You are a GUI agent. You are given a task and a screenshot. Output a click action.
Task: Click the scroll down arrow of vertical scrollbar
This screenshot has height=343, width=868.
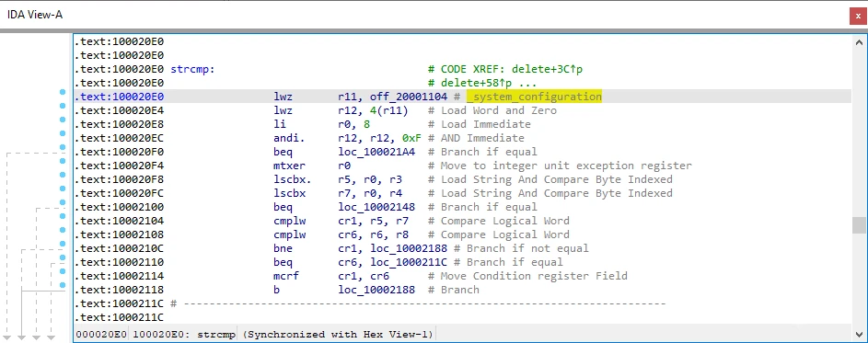coord(859,334)
